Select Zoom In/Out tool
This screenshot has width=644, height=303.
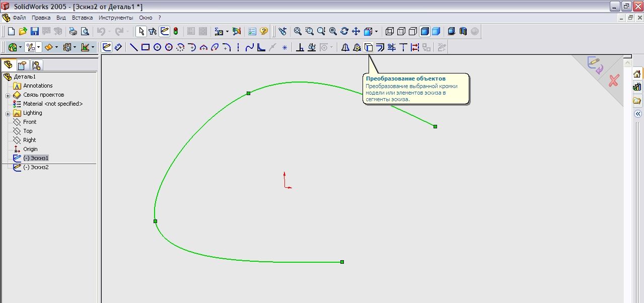(x=321, y=31)
